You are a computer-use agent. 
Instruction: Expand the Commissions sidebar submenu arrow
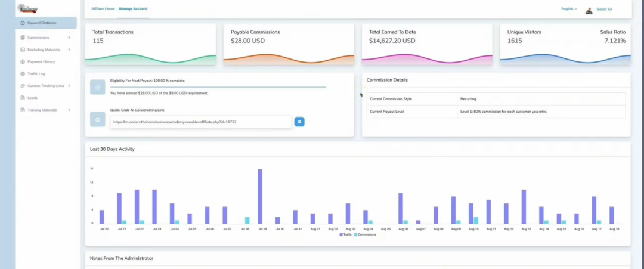pyautogui.click(x=69, y=38)
